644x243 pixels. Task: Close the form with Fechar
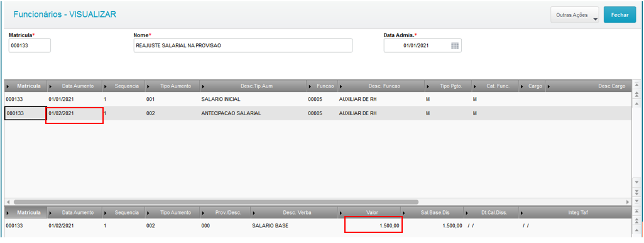tap(619, 15)
